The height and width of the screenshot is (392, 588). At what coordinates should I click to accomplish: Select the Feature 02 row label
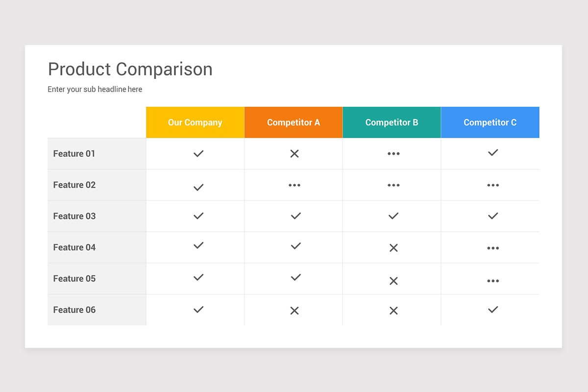(x=74, y=185)
